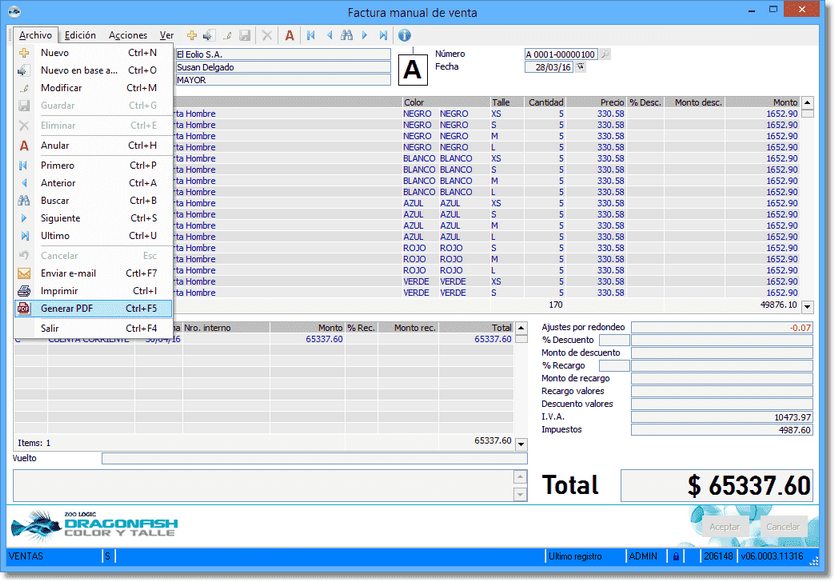Click the Talle column header
This screenshot has height=582, width=835.
click(x=506, y=102)
